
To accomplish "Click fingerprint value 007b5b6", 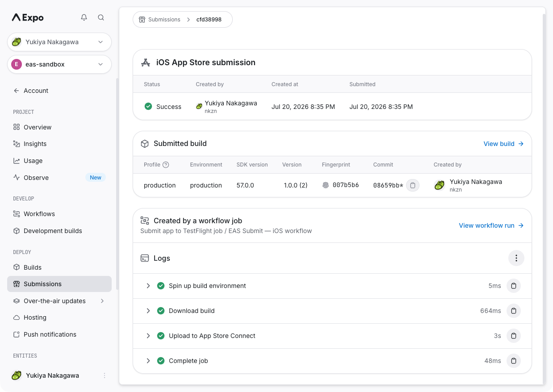I will pyautogui.click(x=346, y=185).
